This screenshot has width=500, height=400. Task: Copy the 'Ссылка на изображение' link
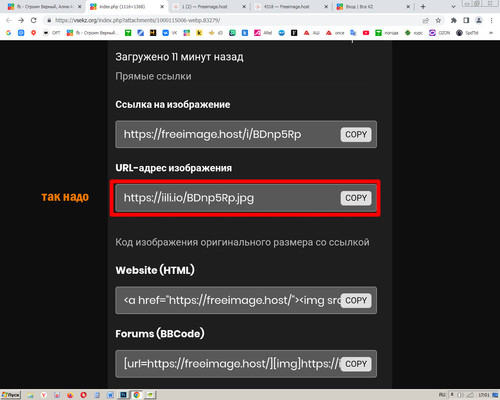click(x=356, y=135)
